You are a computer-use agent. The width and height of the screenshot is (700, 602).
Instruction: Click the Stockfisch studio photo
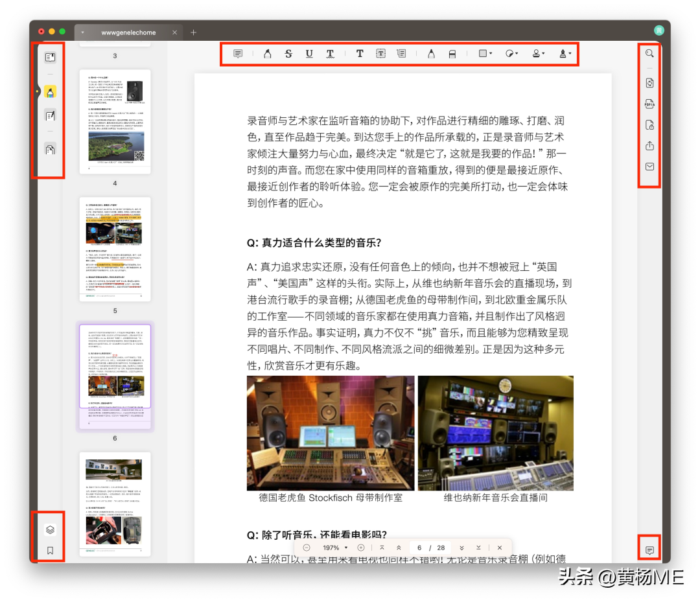coord(331,433)
